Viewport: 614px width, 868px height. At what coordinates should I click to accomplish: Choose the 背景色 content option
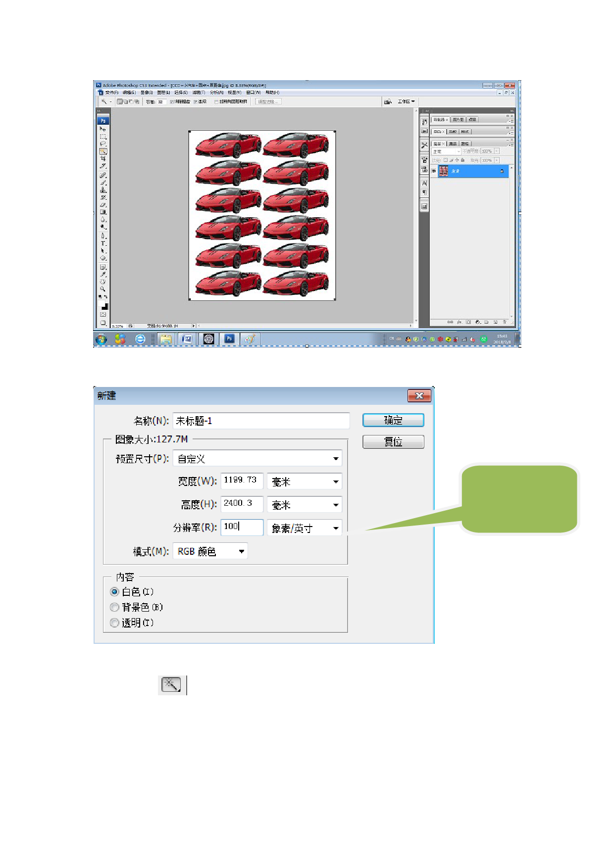(x=114, y=607)
